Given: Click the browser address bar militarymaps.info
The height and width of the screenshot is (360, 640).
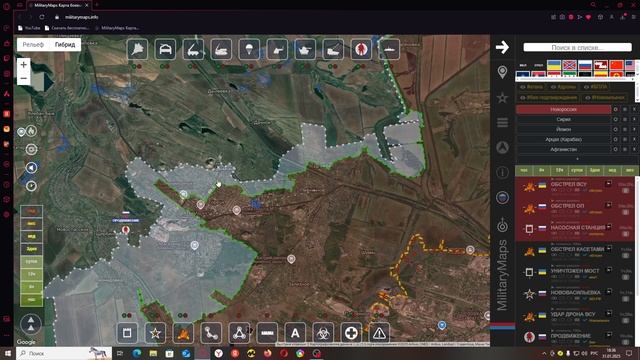Looking at the screenshot, I should tap(82, 17).
